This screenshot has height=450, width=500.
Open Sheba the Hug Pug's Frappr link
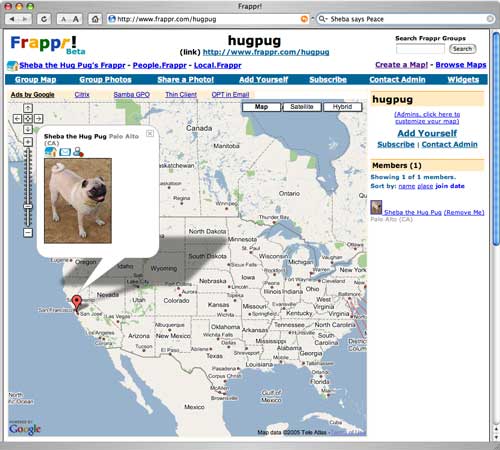point(72,65)
